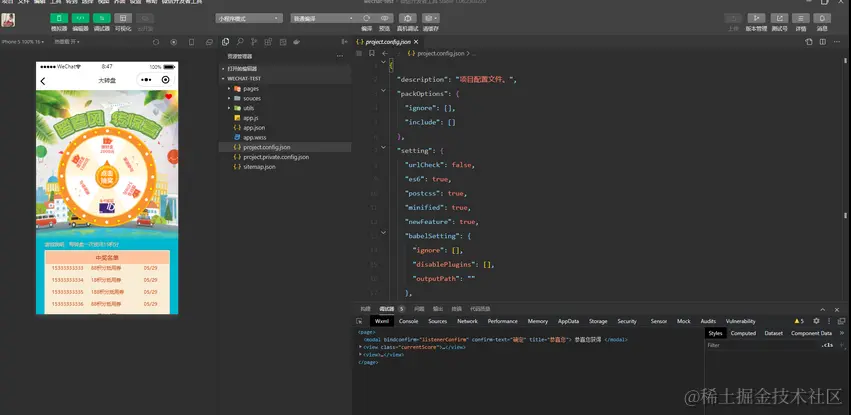Click the editor bookmark icon
Viewport: 851px width, 415px height.
[372, 54]
